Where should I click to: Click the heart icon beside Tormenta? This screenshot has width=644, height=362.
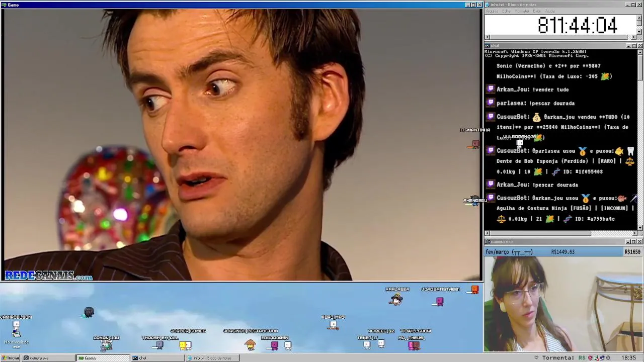click(x=536, y=358)
